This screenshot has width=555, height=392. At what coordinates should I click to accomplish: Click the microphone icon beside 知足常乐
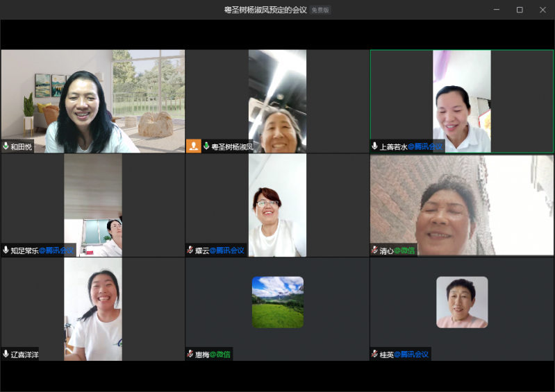click(x=6, y=250)
